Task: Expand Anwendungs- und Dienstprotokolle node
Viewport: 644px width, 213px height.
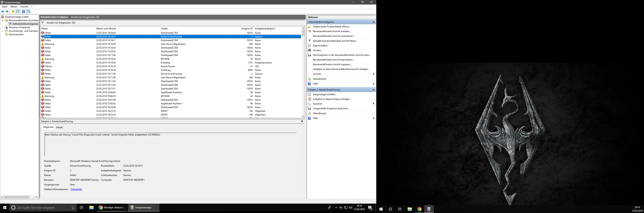Action: (2, 31)
